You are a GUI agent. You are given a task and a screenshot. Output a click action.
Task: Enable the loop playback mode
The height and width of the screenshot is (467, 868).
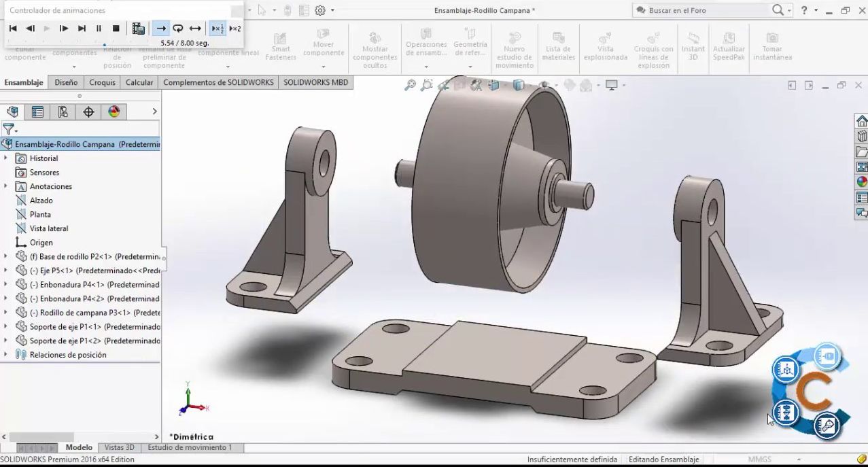point(177,28)
